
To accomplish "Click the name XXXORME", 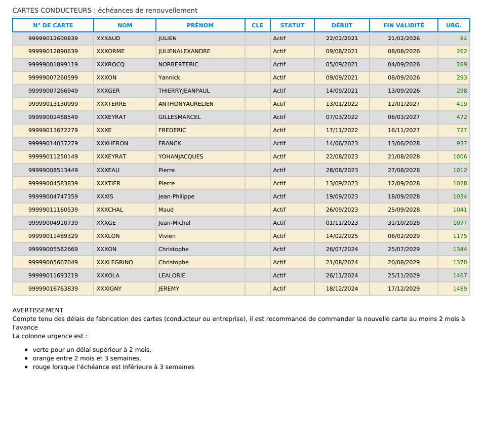I will (110, 51).
